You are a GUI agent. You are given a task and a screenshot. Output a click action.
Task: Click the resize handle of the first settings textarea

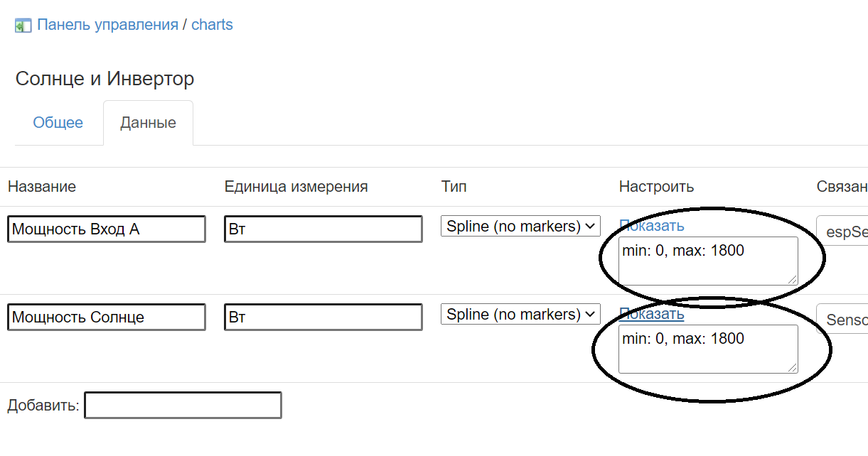click(x=792, y=280)
